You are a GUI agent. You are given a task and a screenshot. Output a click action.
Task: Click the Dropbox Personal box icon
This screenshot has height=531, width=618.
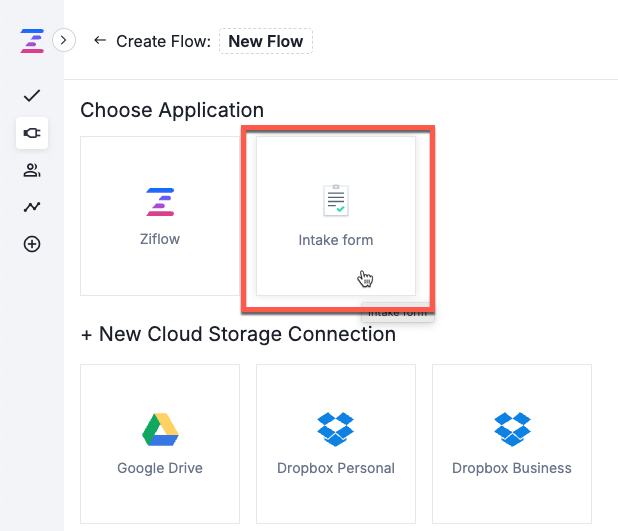[x=336, y=429]
